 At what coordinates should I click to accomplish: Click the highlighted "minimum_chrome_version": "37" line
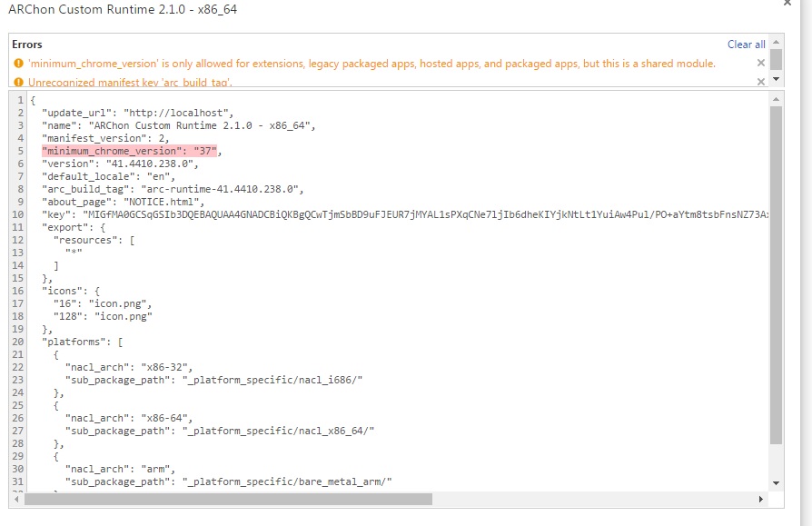[x=132, y=151]
